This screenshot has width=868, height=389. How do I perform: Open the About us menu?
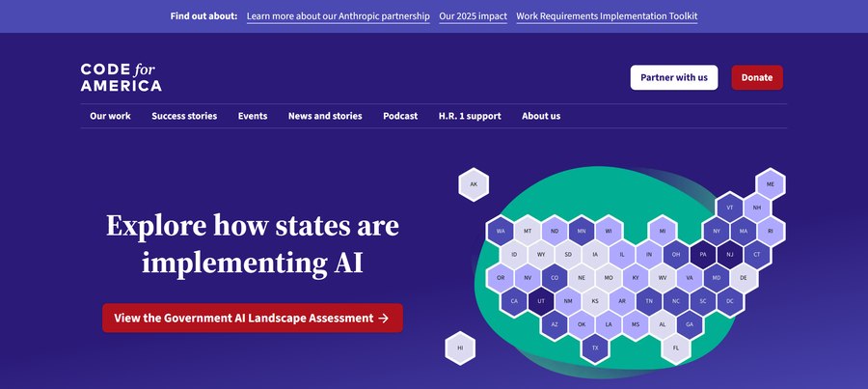tap(541, 116)
